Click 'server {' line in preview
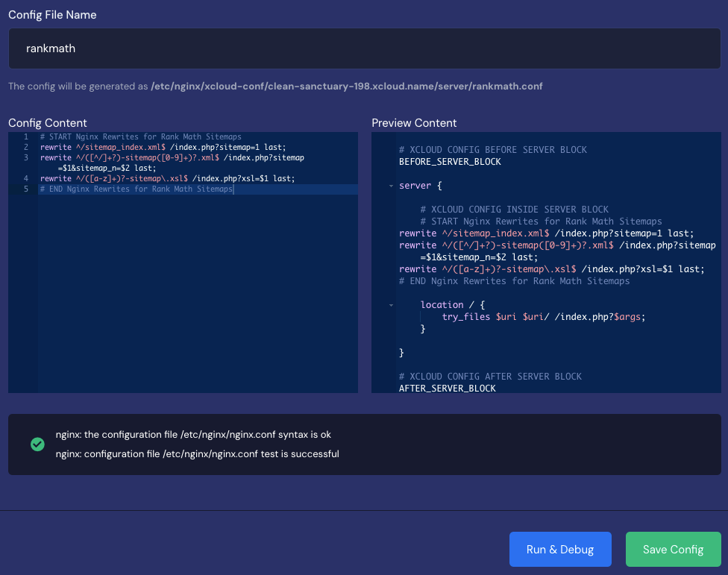 point(421,186)
